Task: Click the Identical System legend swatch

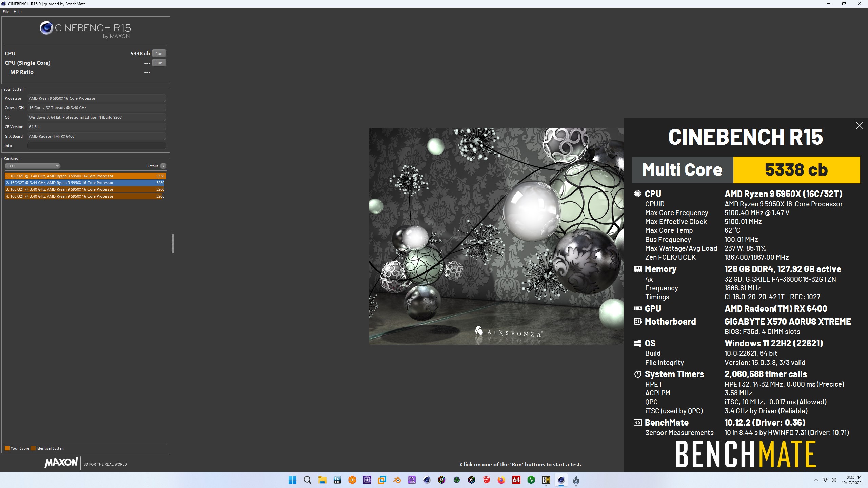Action: pos(33,448)
